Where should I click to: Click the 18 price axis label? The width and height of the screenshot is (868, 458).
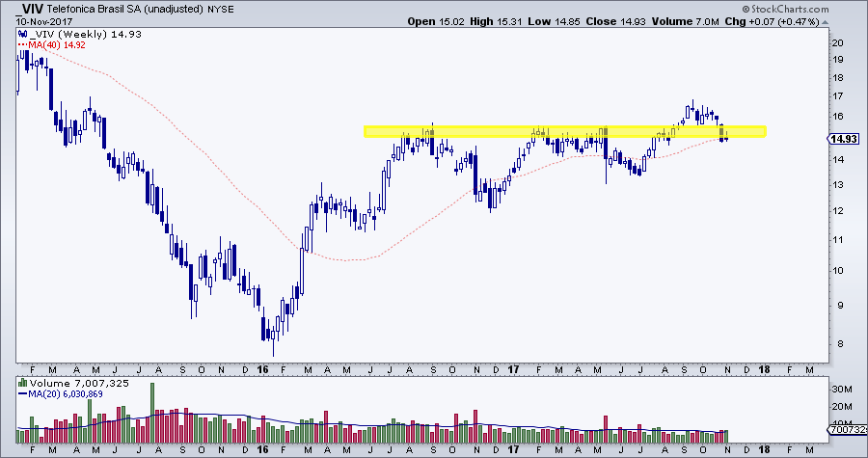tap(837, 77)
